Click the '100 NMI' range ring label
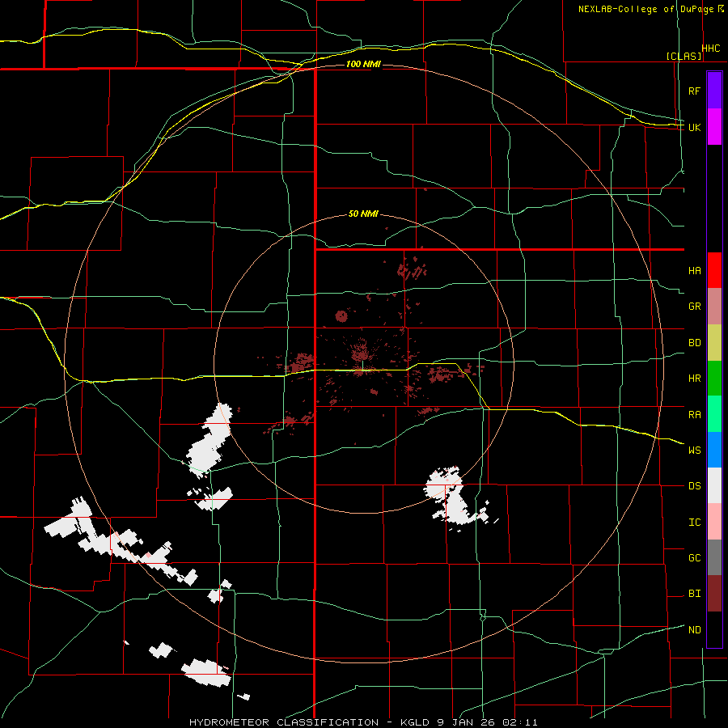Screen dimensions: 728x728 [x=363, y=64]
